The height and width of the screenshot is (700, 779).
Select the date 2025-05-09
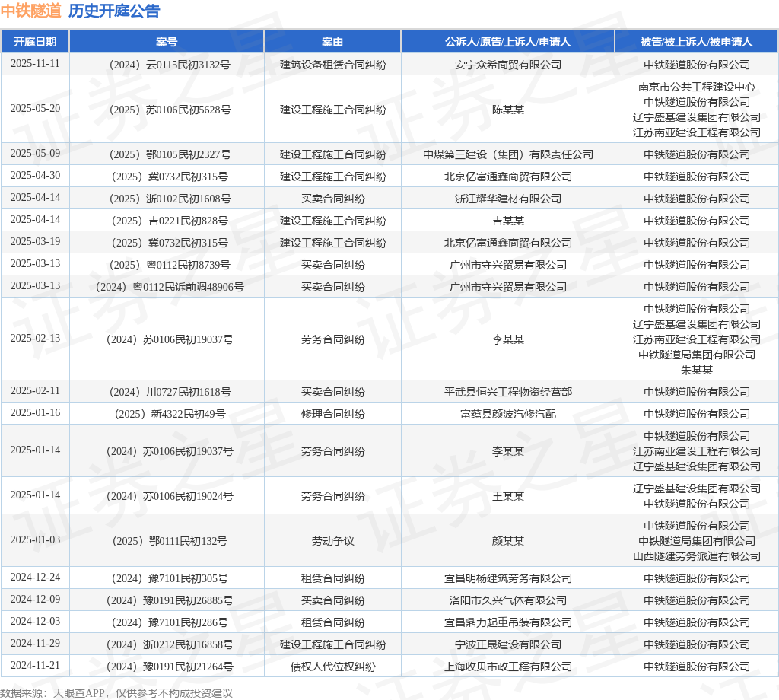[35, 154]
